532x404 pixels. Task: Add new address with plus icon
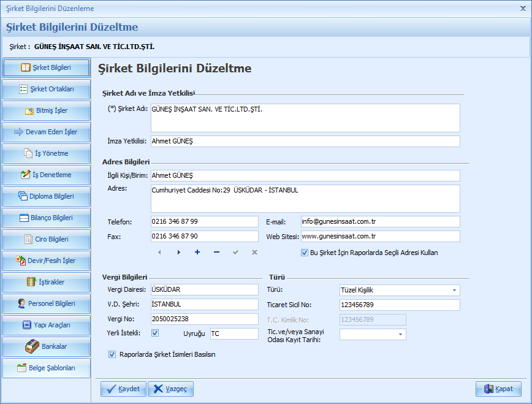click(197, 252)
